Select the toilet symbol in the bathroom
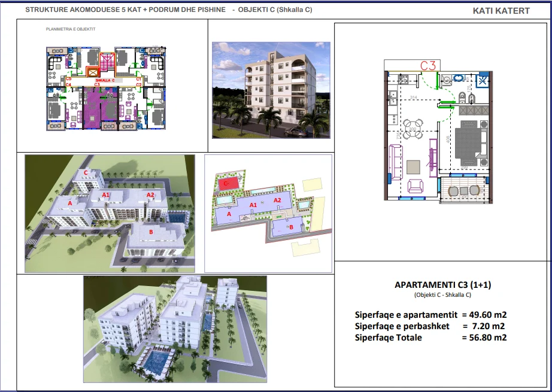This screenshot has width=552, height=392. tap(462, 99)
